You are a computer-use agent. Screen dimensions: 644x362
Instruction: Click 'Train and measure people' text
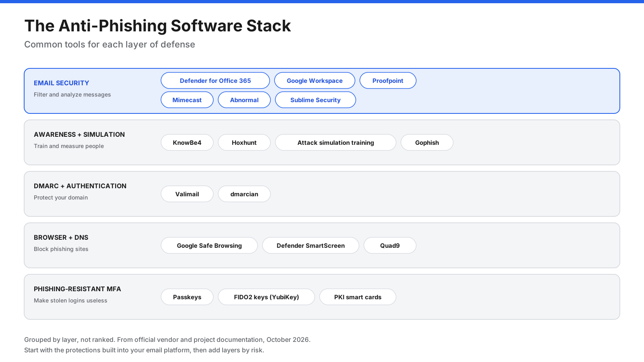tap(69, 146)
